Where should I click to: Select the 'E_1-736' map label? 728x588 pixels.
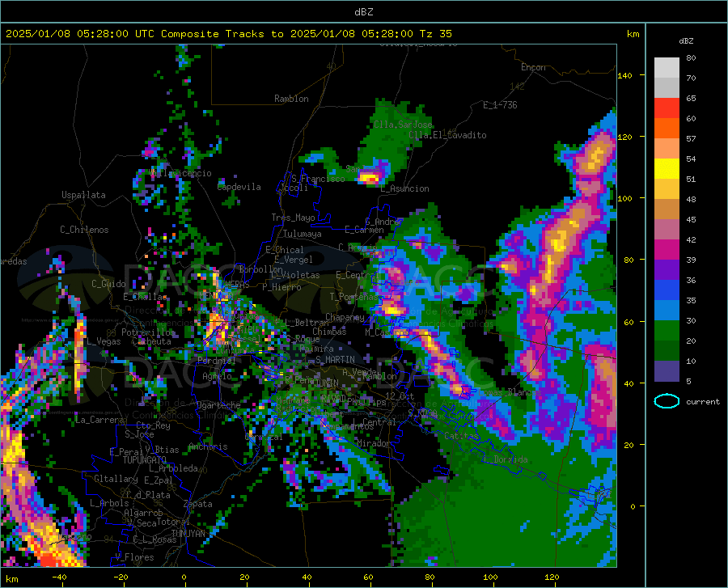500,105
